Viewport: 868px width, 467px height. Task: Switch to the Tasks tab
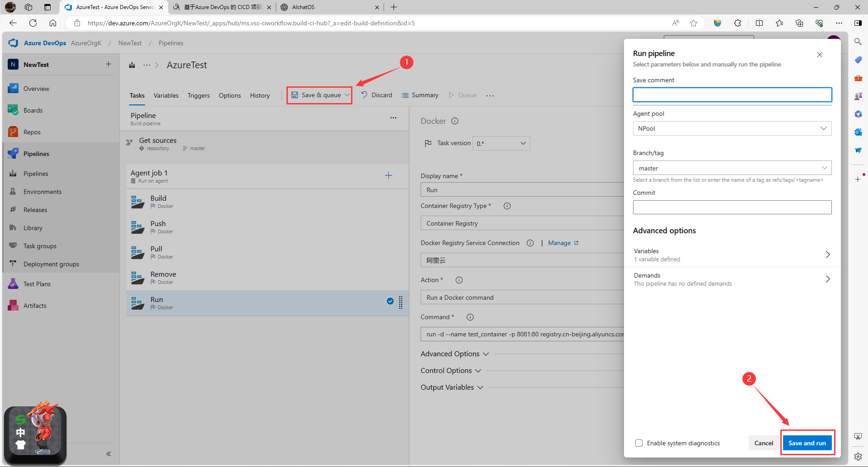(x=137, y=95)
